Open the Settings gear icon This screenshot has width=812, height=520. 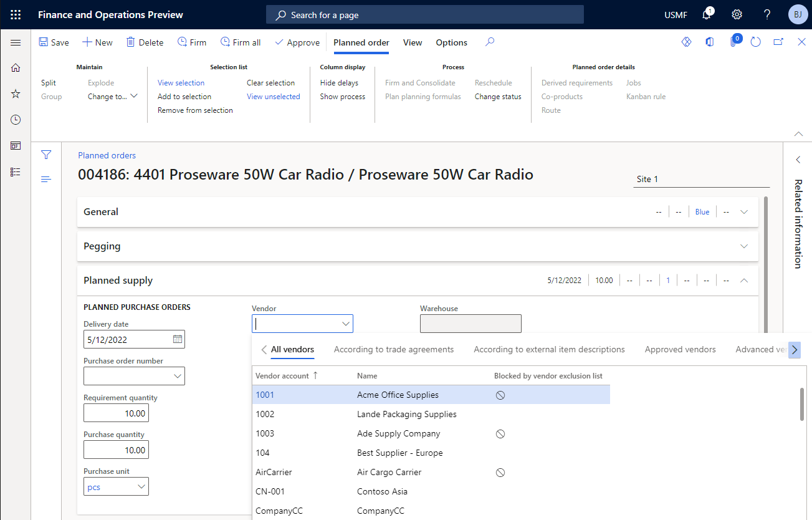737,14
